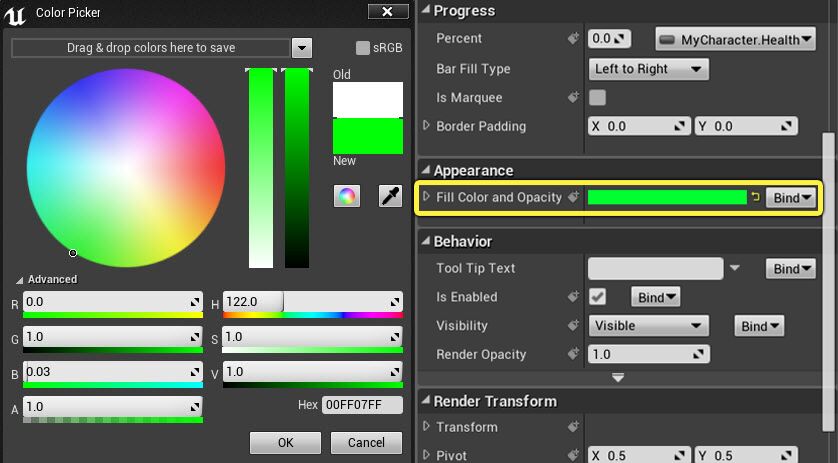
Task: Enable the sRGB checkbox
Action: [x=362, y=48]
